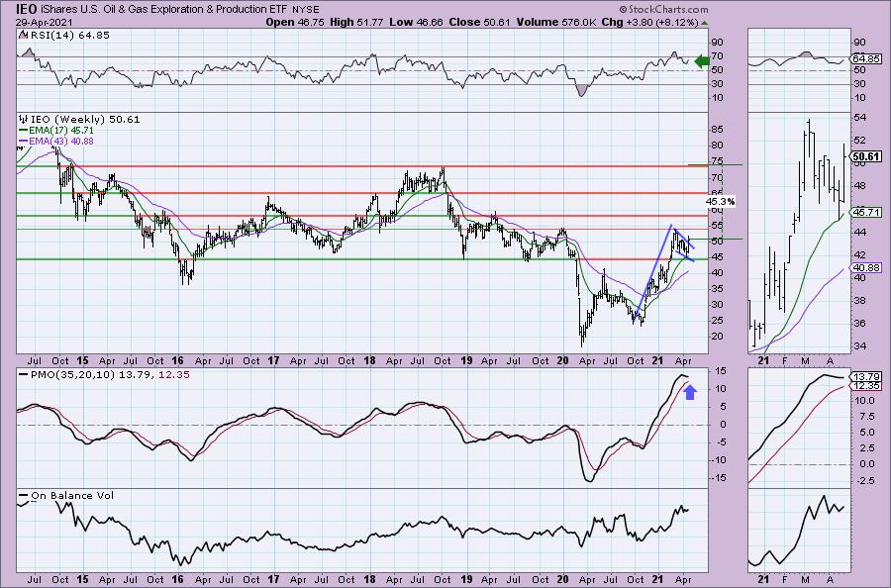This screenshot has width=891, height=588.
Task: Click the RSI(14) 64.85 indicator label
Action: coord(63,36)
